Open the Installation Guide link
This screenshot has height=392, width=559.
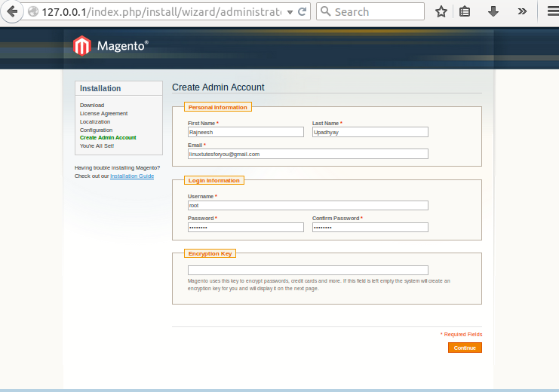click(x=132, y=176)
